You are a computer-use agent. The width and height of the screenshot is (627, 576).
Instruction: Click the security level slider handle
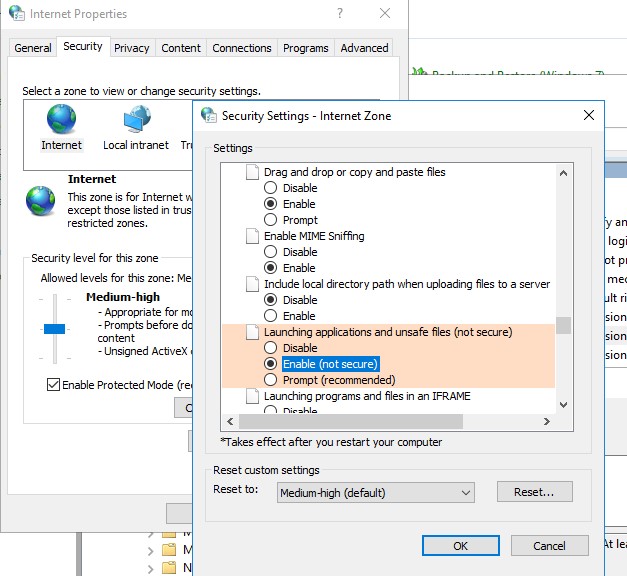(x=55, y=328)
